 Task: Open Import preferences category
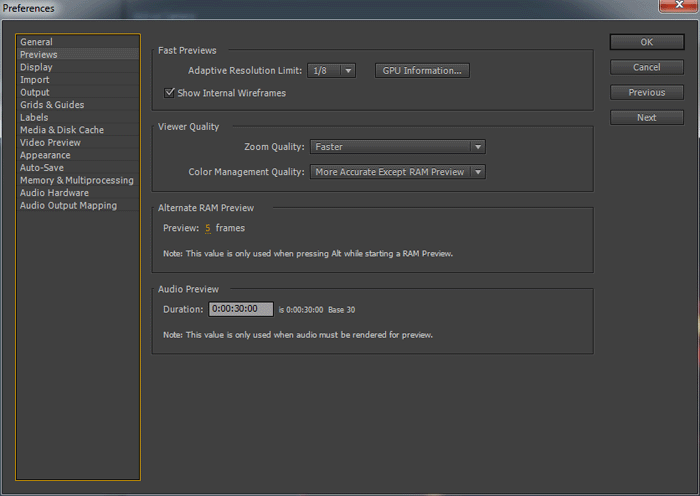35,80
